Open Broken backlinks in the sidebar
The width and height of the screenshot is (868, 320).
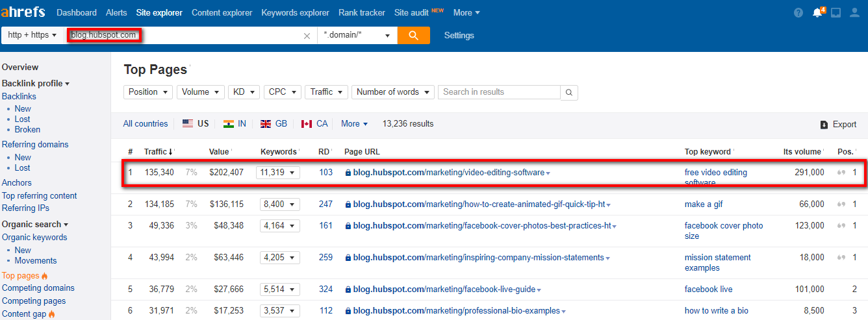27,129
